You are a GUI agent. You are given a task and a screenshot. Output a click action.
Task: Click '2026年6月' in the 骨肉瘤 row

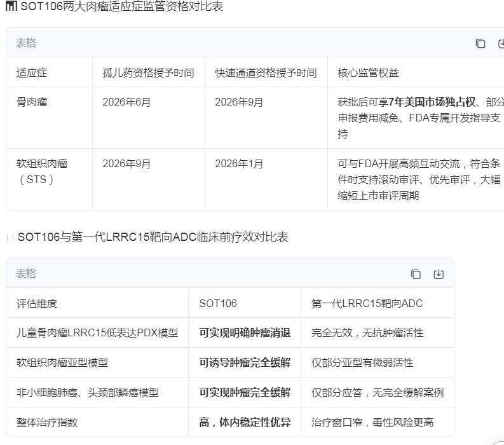tap(126, 102)
